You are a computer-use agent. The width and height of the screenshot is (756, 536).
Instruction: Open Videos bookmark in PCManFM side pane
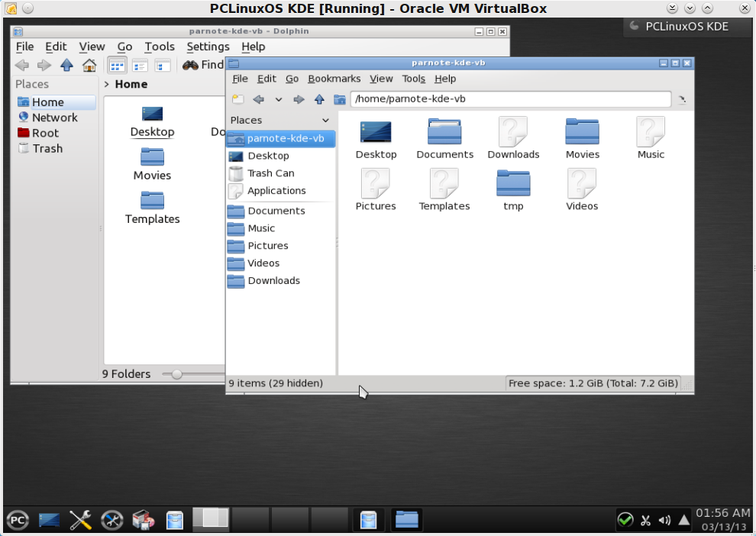pyautogui.click(x=280, y=263)
